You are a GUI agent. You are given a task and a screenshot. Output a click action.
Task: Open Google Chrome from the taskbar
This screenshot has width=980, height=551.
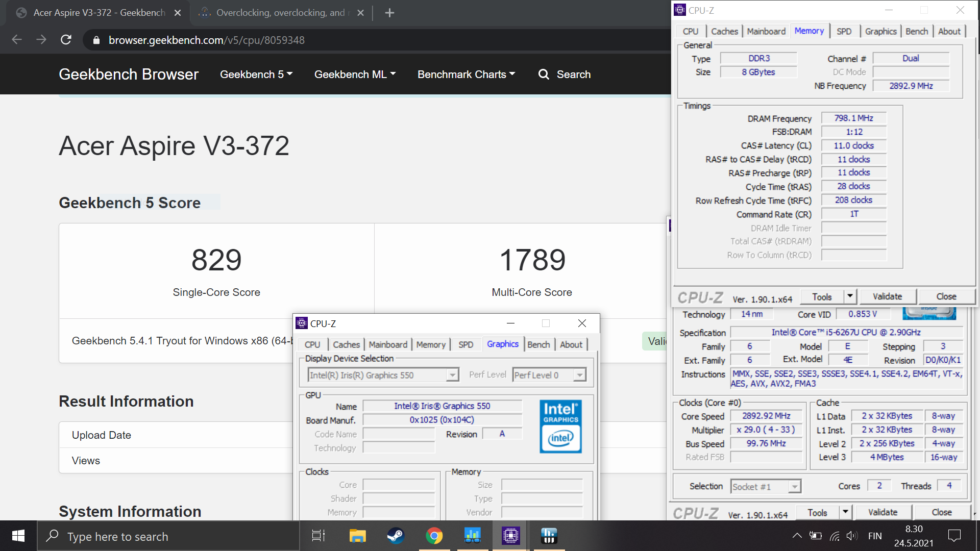tap(434, 536)
